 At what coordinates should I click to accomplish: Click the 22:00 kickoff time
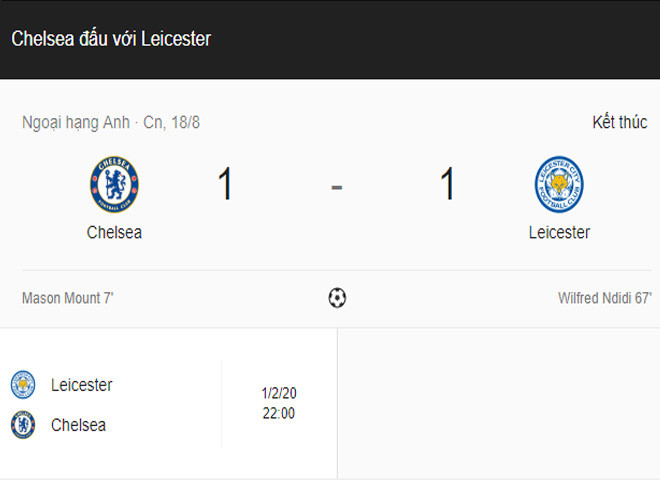[278, 413]
